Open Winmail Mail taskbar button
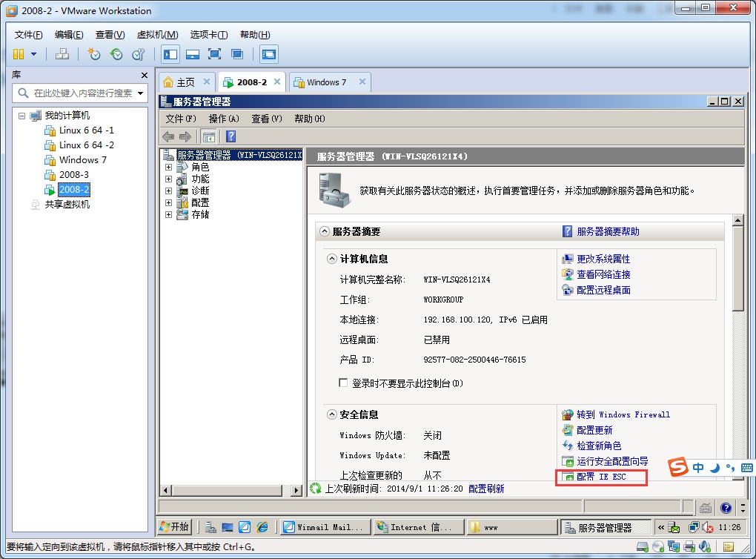The height and width of the screenshot is (559, 756). tap(325, 527)
